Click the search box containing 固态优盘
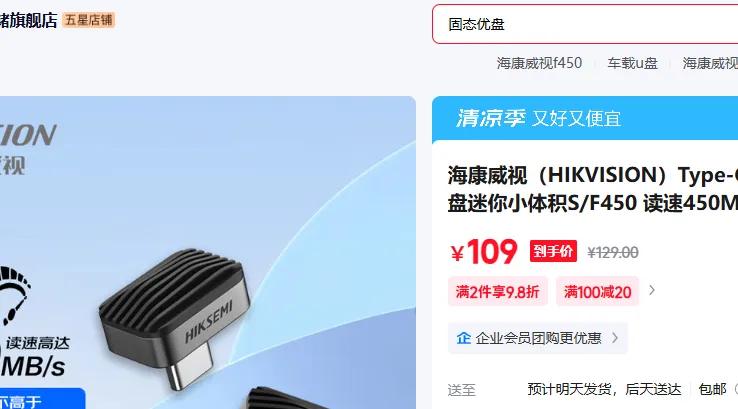The width and height of the screenshot is (738, 409). coord(585,24)
